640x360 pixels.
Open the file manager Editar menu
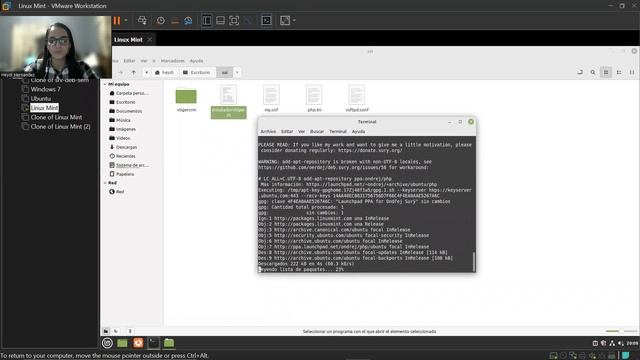point(129,61)
